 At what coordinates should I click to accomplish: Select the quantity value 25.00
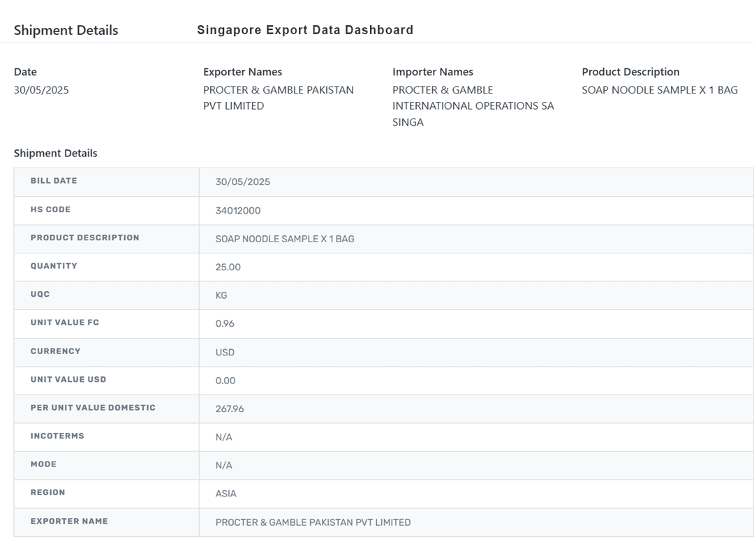pyautogui.click(x=228, y=267)
